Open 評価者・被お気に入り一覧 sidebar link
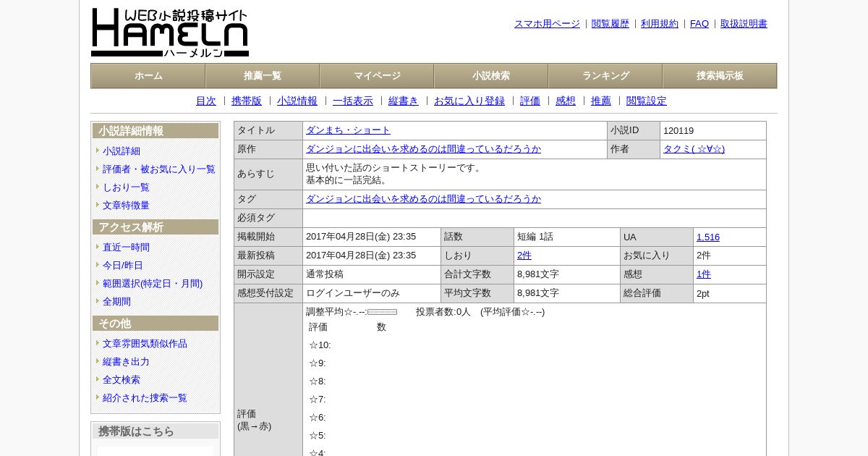The height and width of the screenshot is (456, 868). click(x=159, y=169)
